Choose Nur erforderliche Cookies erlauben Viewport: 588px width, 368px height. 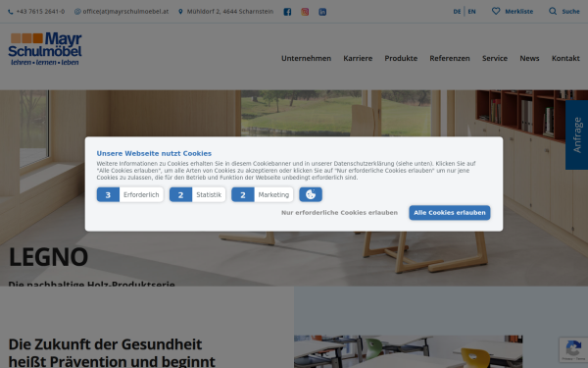click(x=339, y=213)
